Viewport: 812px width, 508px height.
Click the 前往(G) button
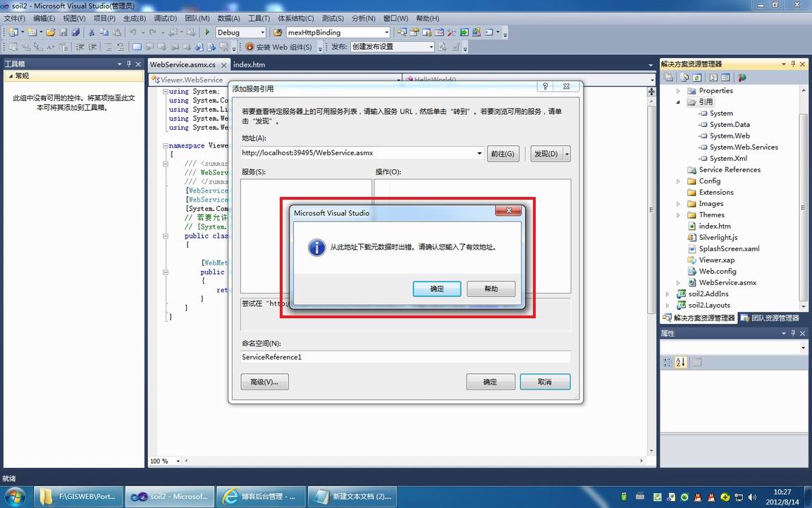pyautogui.click(x=503, y=154)
